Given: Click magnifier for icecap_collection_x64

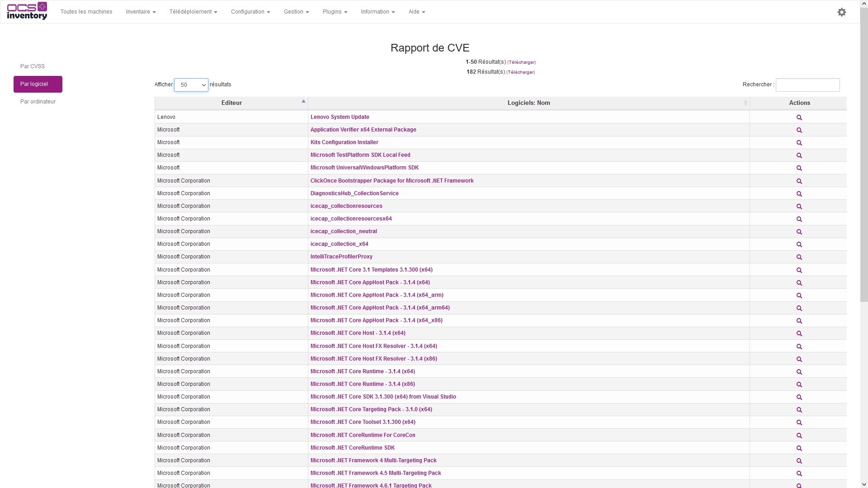Looking at the screenshot, I should [x=799, y=244].
